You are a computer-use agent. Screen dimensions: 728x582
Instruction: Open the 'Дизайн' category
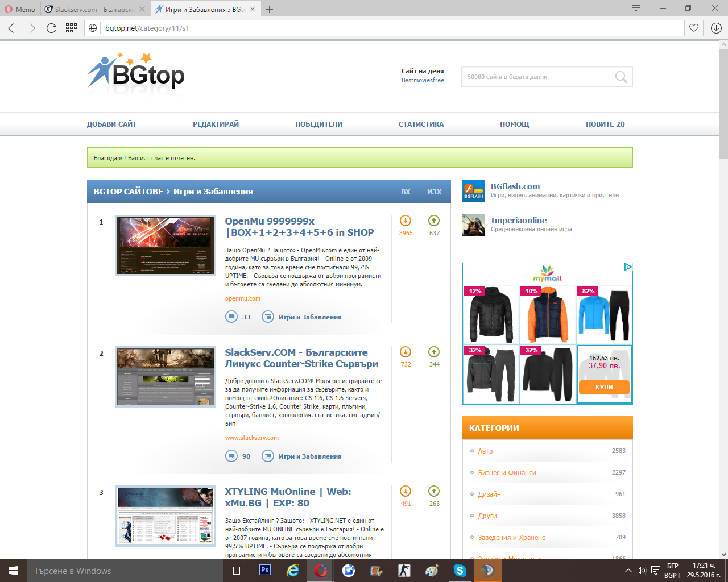489,494
